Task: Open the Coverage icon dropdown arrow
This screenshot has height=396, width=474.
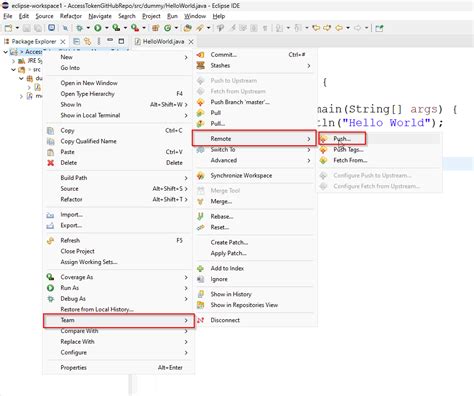Action: click(x=125, y=28)
